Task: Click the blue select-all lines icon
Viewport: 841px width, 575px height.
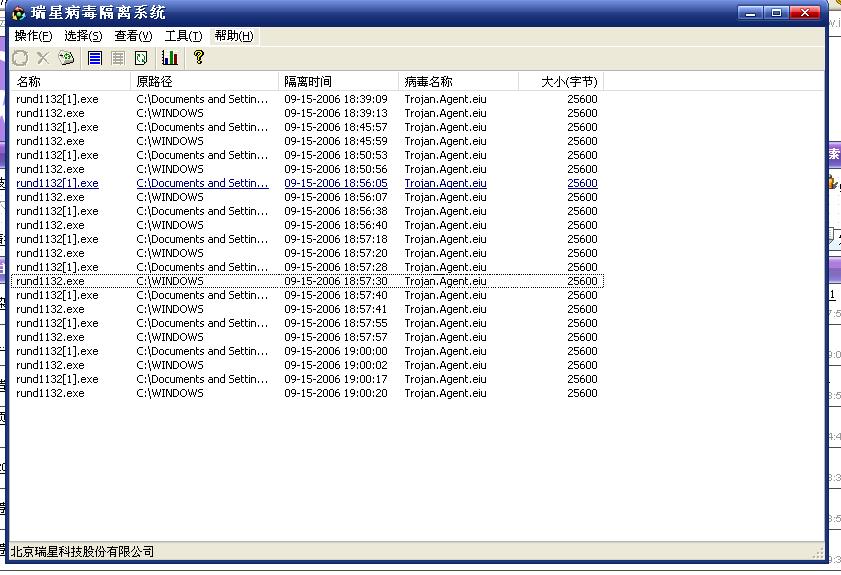Action: [x=95, y=58]
